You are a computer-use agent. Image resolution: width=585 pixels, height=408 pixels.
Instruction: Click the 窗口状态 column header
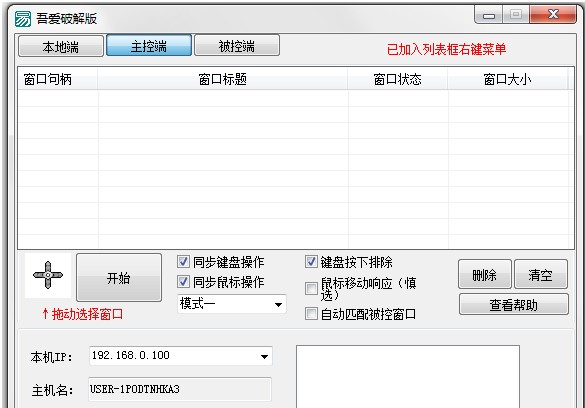pyautogui.click(x=397, y=79)
